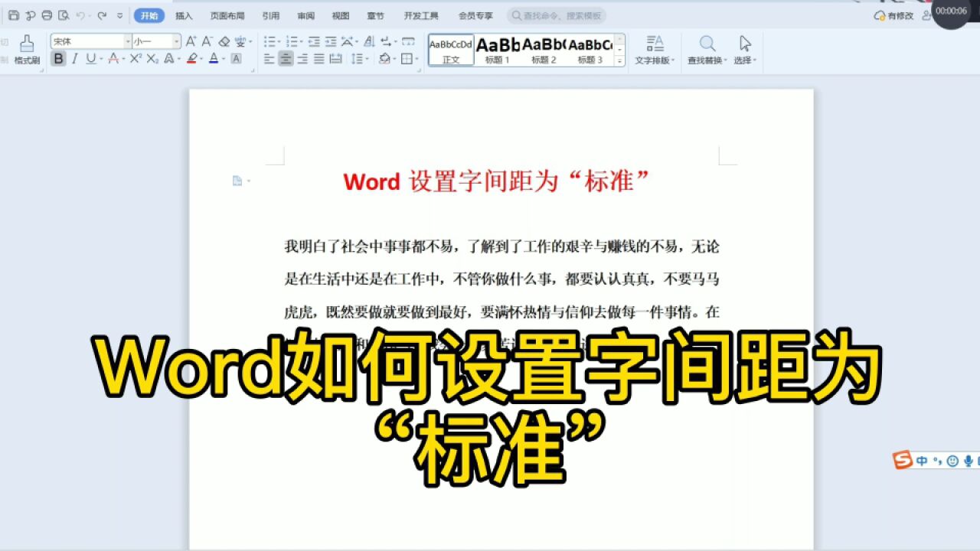Viewport: 980px width, 551px height.
Task: Open the 文字排版 menu
Action: coord(655,50)
